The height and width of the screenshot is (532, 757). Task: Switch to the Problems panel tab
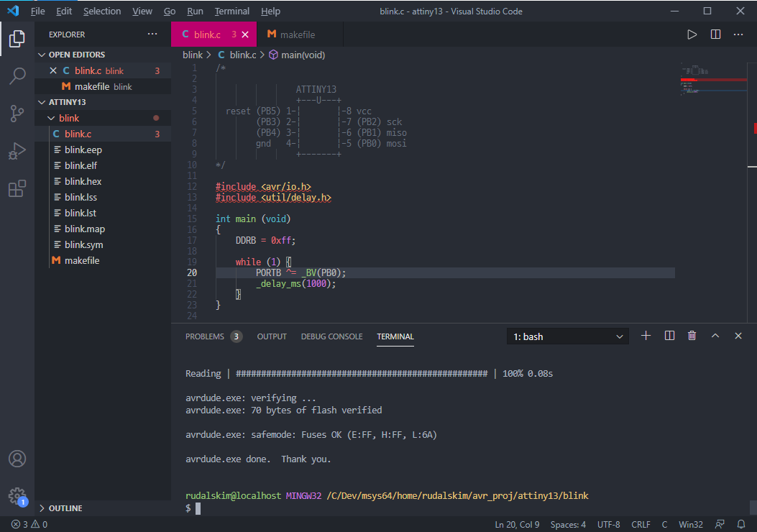[x=214, y=336]
